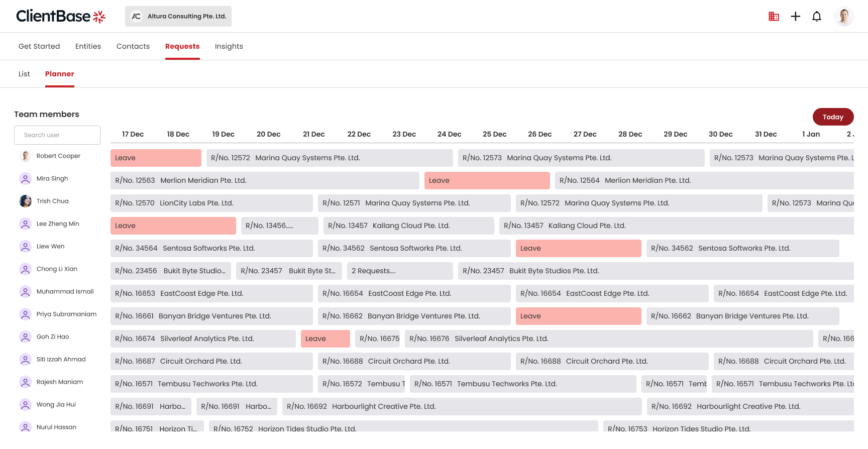Viewport: 868px width, 449px height.
Task: Open R/No. 16661 Banyan Bridge request
Action: pos(211,316)
